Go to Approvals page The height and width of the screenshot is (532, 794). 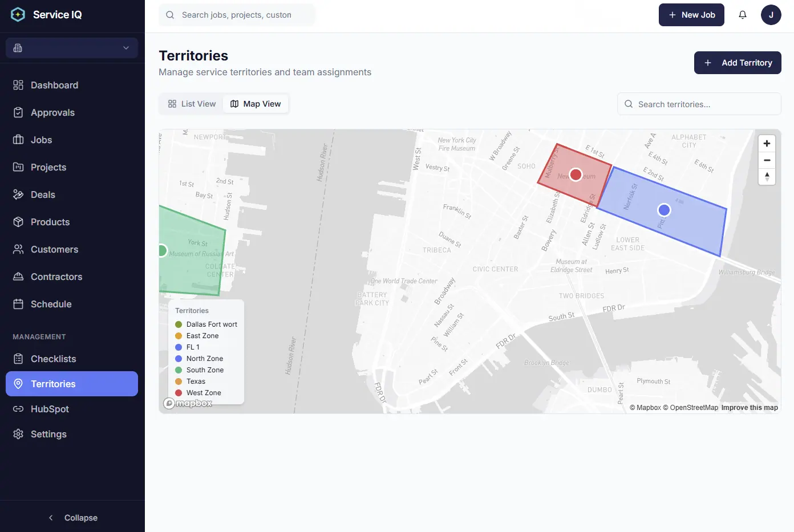coord(72,112)
